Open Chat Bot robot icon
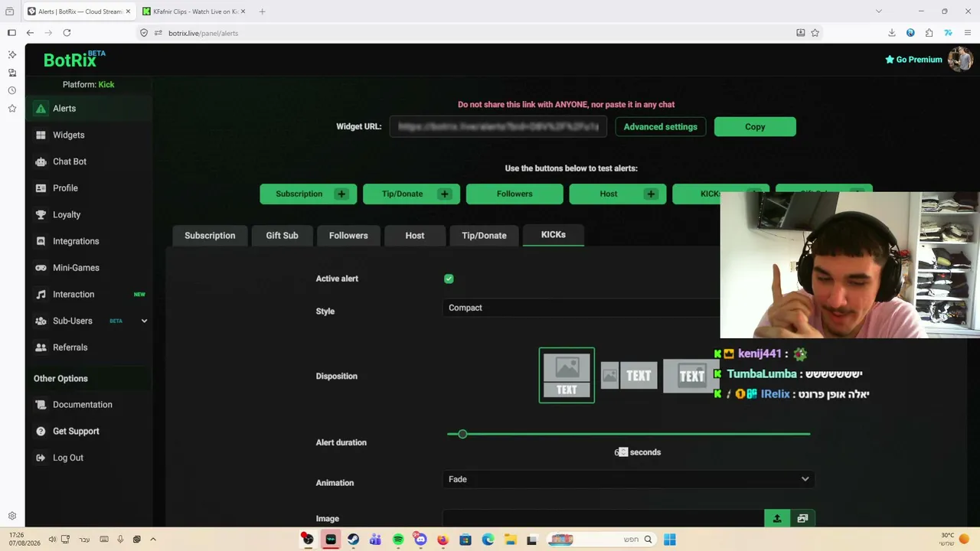This screenshot has width=980, height=551. (41, 161)
